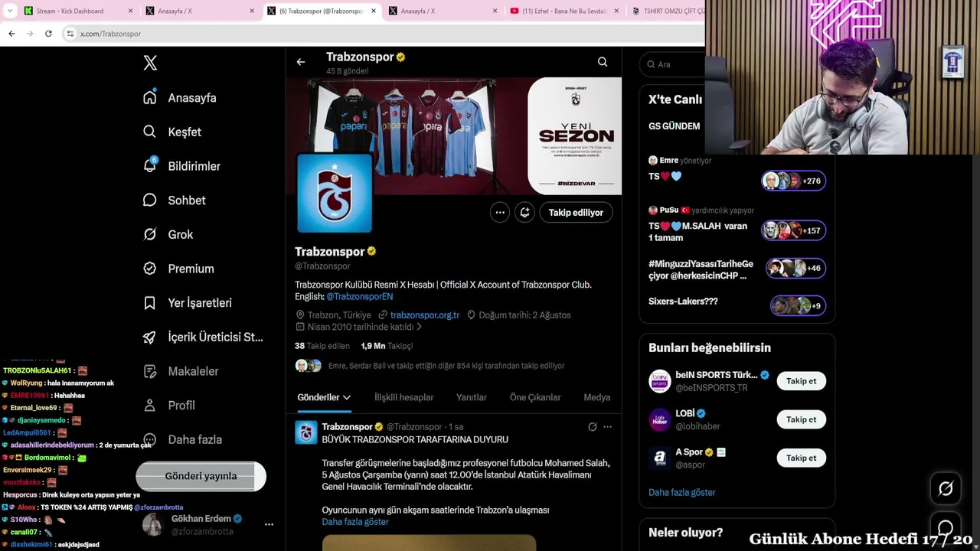Open more options on Trabzonspor's post

click(x=607, y=427)
